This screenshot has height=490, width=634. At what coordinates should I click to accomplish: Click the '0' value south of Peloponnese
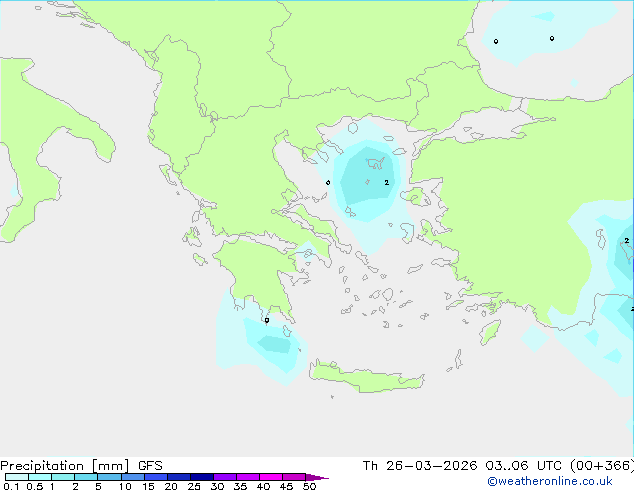pyautogui.click(x=267, y=320)
